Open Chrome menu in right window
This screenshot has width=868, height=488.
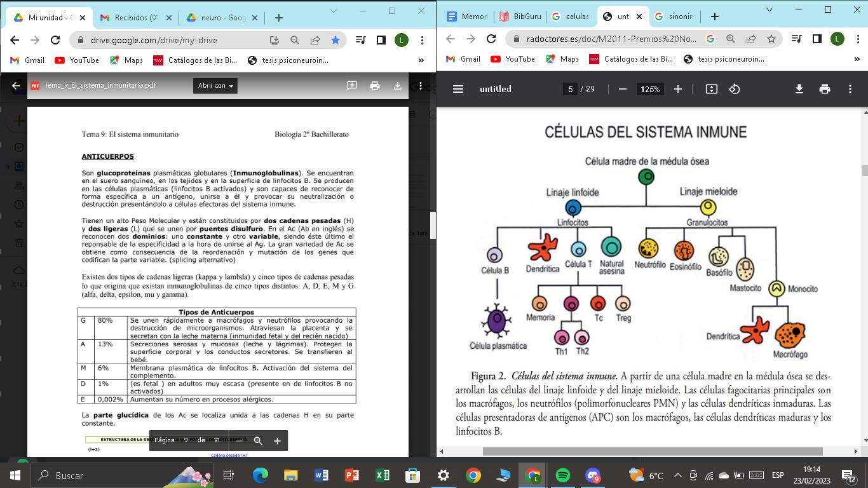click(x=858, y=39)
